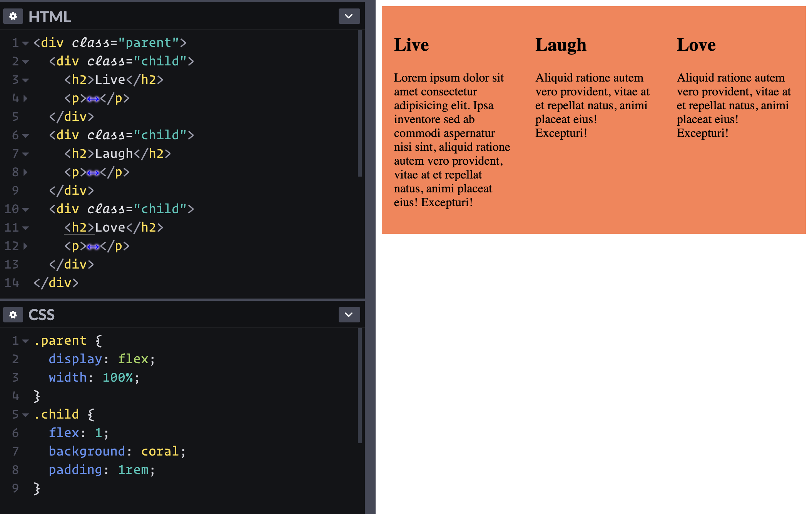Image resolution: width=812 pixels, height=514 pixels.
Task: Click the .parent selector in CSS
Action: (60, 340)
